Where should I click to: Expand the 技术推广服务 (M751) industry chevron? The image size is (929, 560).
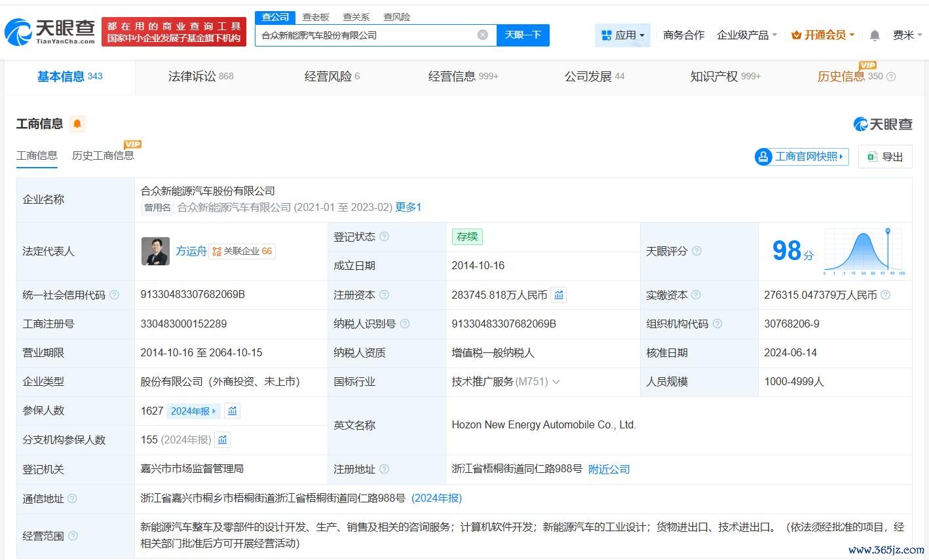click(x=556, y=382)
